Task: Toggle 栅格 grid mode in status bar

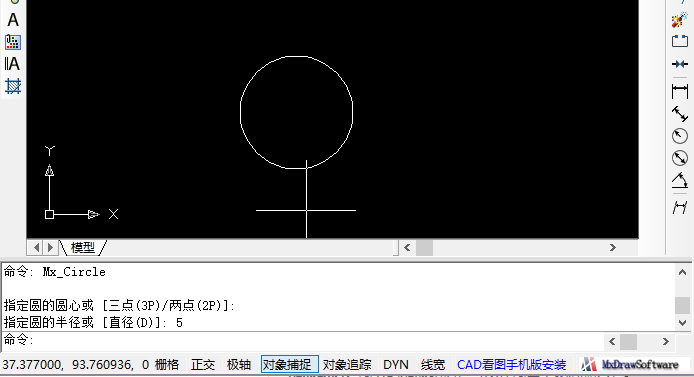Action: coord(167,365)
